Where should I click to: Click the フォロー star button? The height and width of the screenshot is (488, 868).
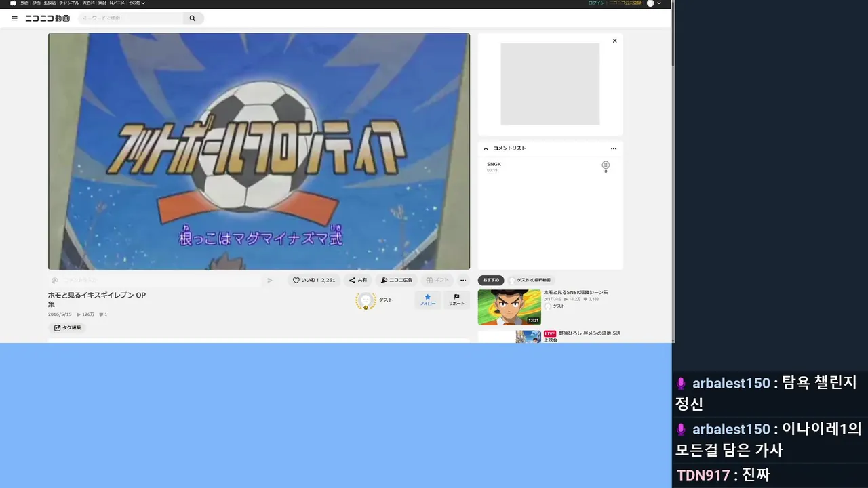(x=428, y=300)
